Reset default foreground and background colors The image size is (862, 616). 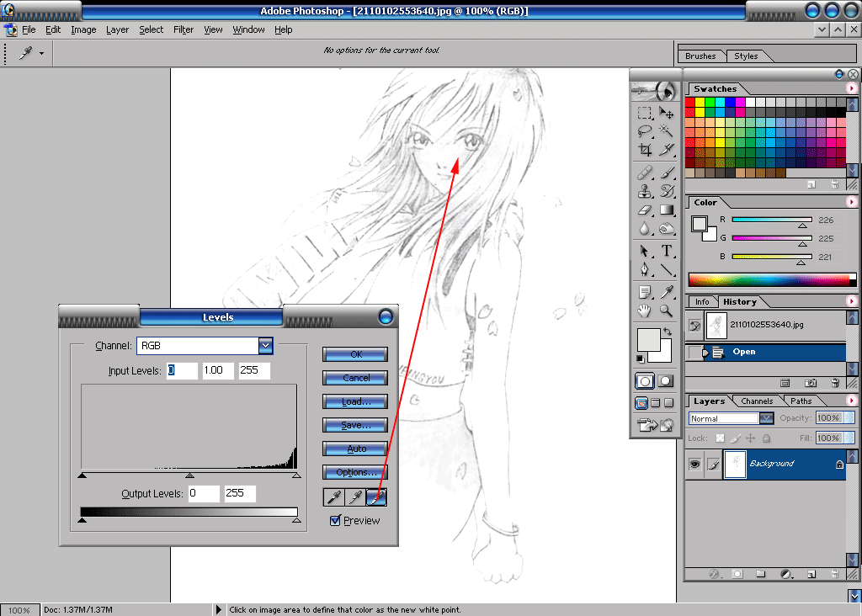640,358
